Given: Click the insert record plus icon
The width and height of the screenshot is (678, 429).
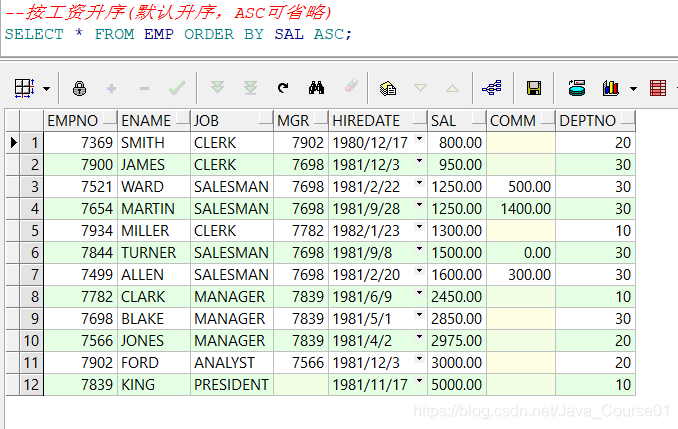Looking at the screenshot, I should [x=112, y=89].
